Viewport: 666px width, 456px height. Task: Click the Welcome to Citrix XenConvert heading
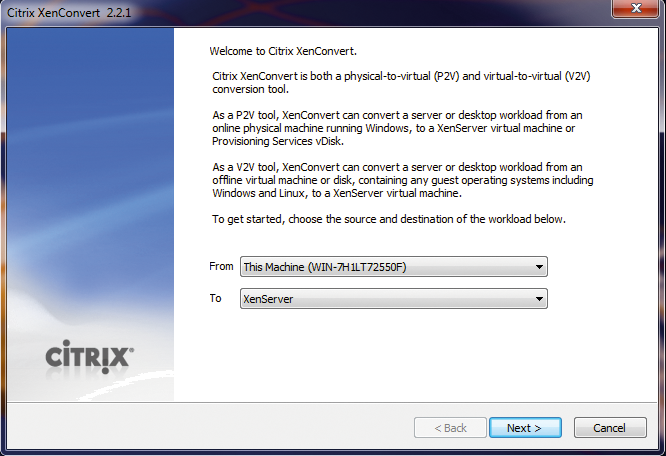pos(285,50)
